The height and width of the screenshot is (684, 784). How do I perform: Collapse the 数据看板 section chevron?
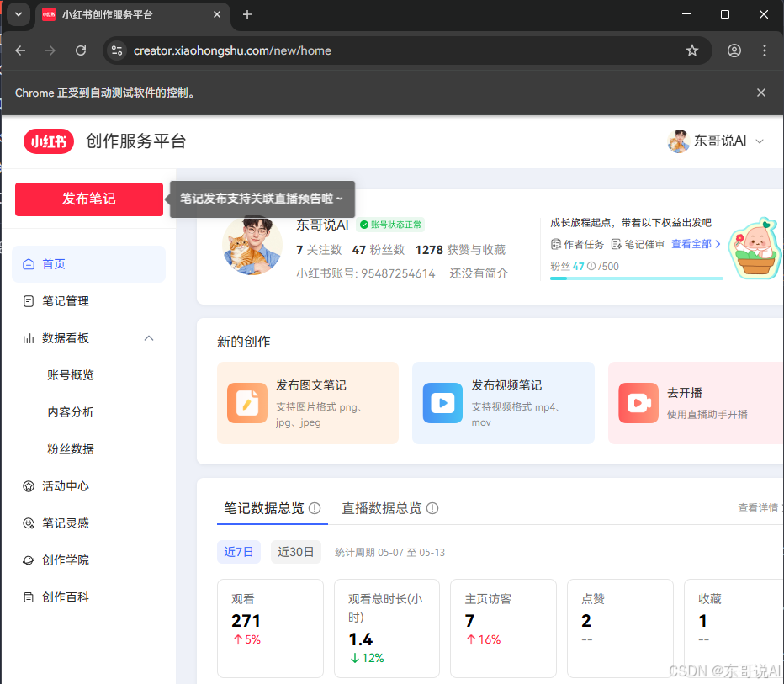(x=149, y=338)
